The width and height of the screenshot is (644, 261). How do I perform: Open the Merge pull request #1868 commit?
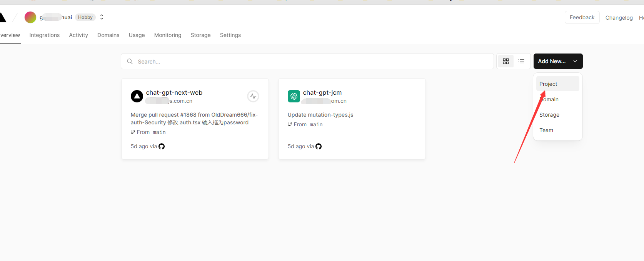pyautogui.click(x=194, y=119)
